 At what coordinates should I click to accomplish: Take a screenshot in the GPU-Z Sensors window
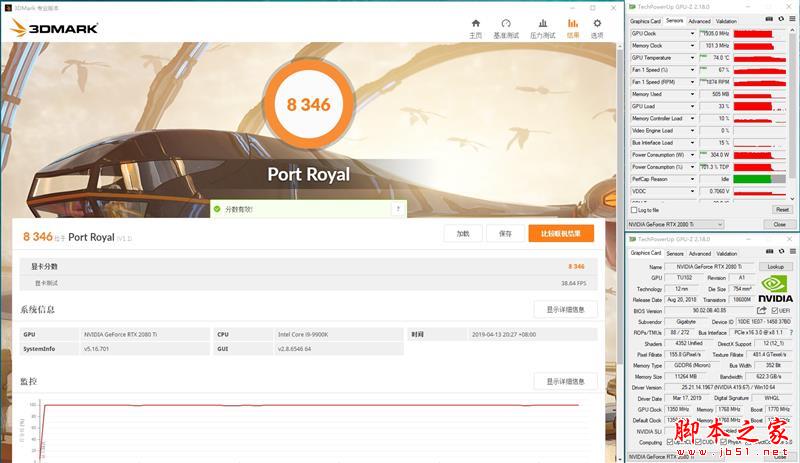[x=769, y=19]
